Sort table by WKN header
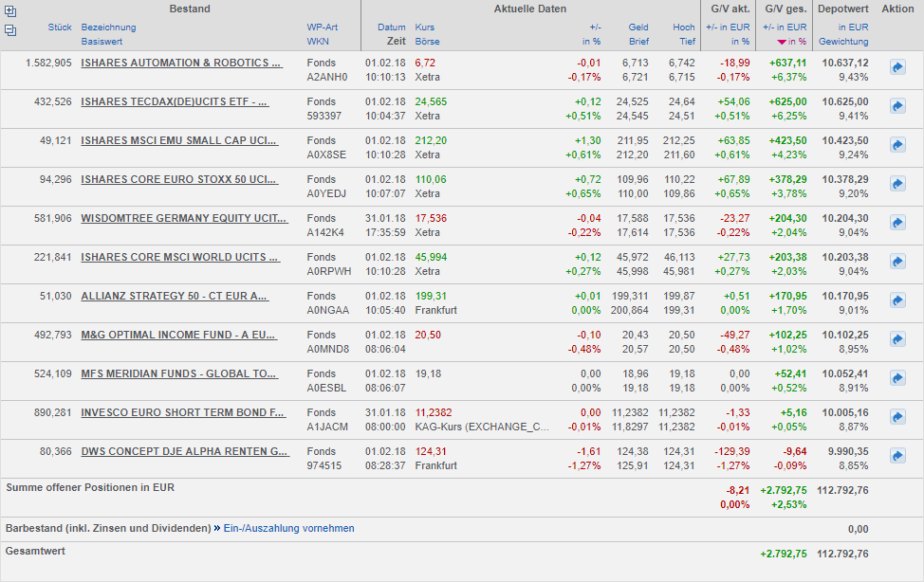Image resolution: width=924 pixels, height=582 pixels. (x=317, y=42)
